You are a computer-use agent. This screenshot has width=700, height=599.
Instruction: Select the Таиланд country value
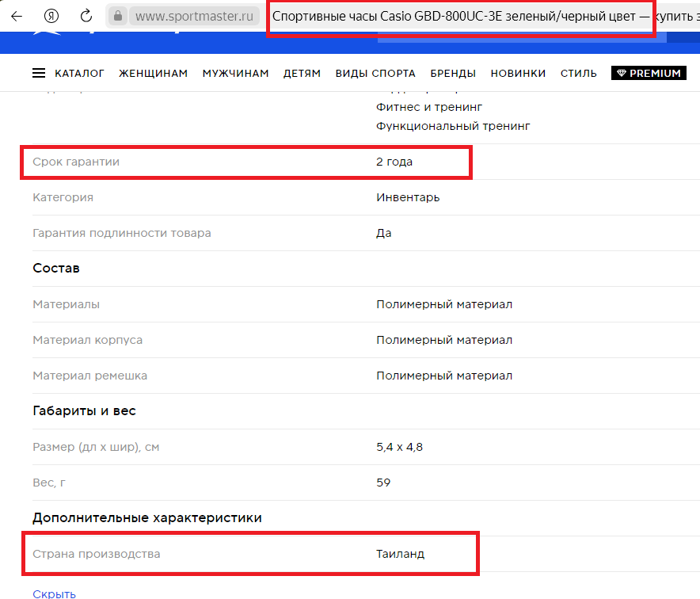pyautogui.click(x=401, y=555)
